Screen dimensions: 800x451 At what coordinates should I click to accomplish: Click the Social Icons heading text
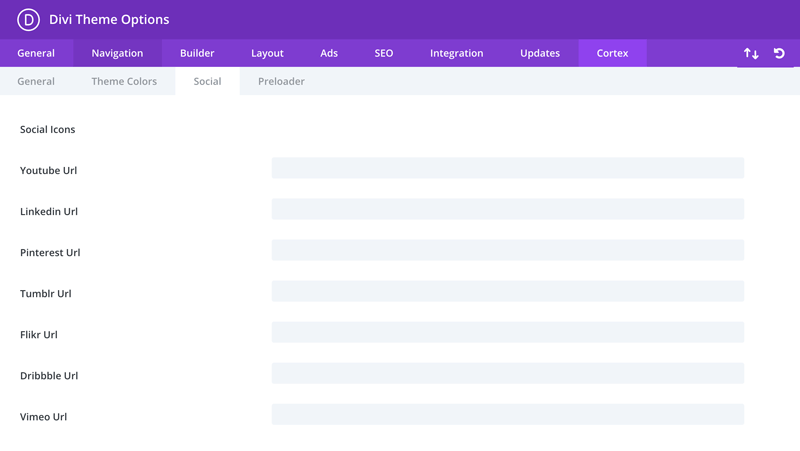[47, 130]
